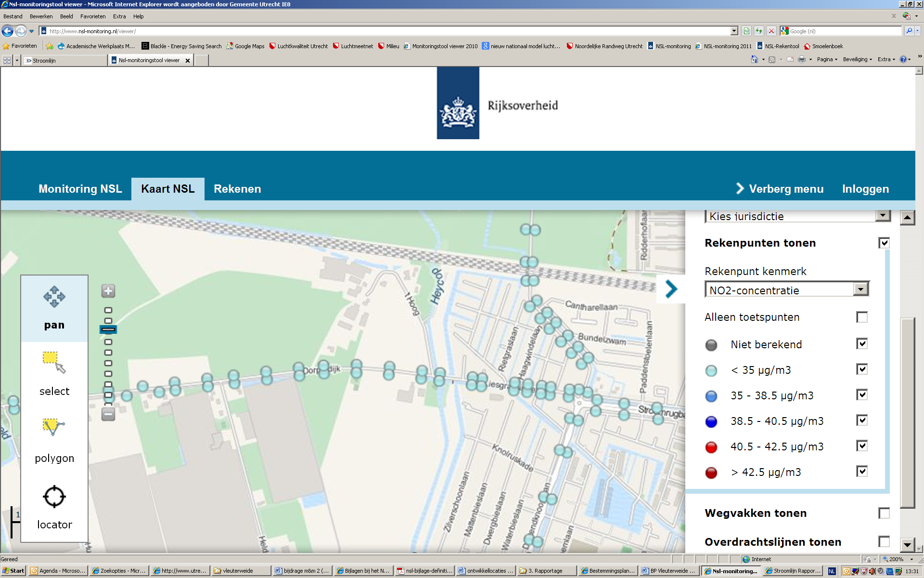Click the Verberg menu link
This screenshot has height=578, width=924.
click(780, 189)
